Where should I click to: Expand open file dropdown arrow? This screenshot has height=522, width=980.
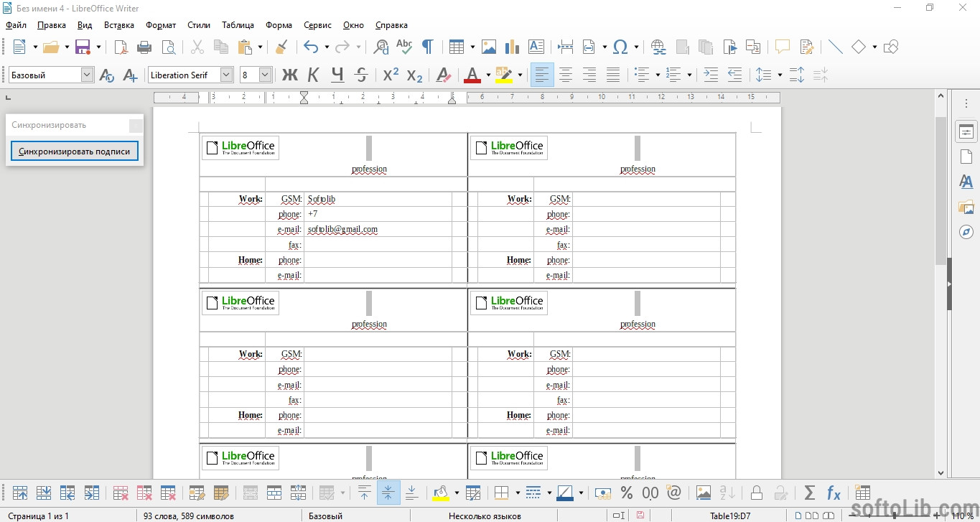point(67,47)
